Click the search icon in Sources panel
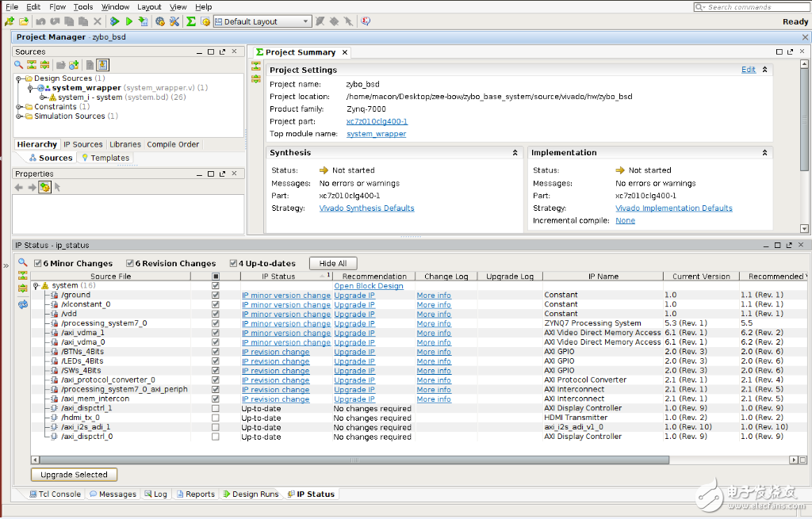 20,65
